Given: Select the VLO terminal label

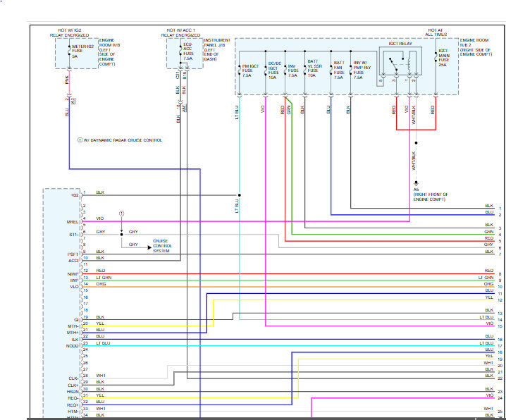Looking at the screenshot, I should (75, 287).
